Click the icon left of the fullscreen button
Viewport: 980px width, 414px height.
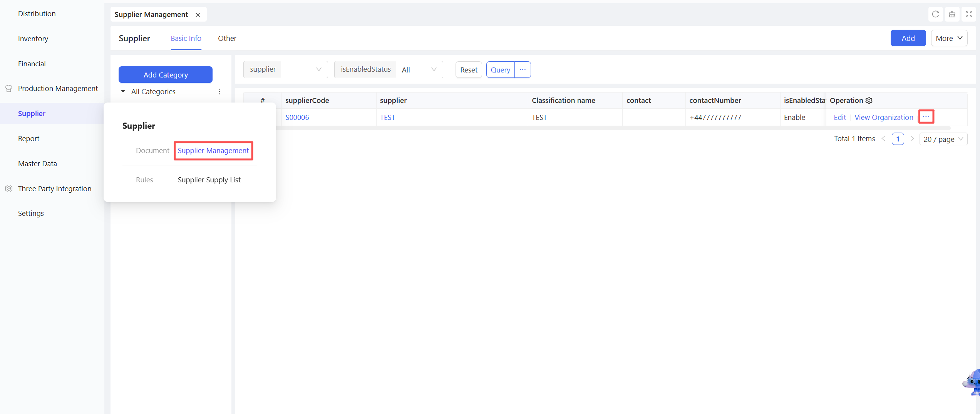(952, 14)
